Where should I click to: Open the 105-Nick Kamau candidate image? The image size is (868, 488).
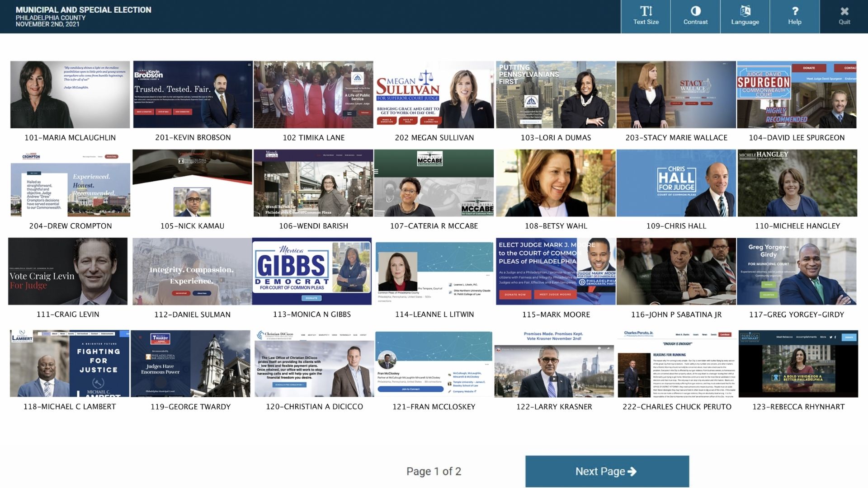(x=193, y=183)
